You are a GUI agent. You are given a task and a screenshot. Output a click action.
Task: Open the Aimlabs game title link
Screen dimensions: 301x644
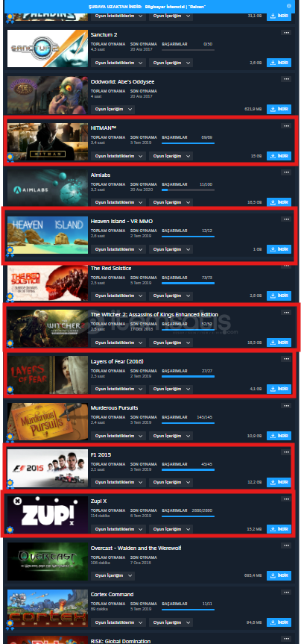pos(98,175)
